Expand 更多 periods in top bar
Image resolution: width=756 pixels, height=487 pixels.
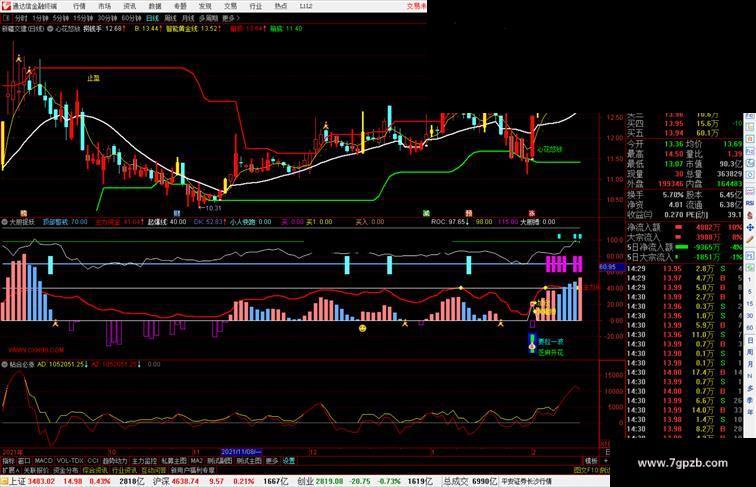(230, 18)
